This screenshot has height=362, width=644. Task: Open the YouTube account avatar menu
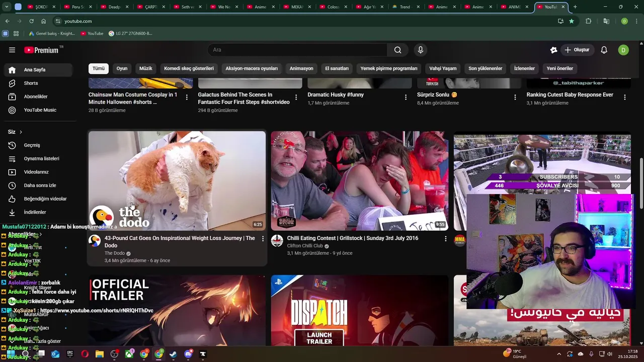tap(623, 50)
